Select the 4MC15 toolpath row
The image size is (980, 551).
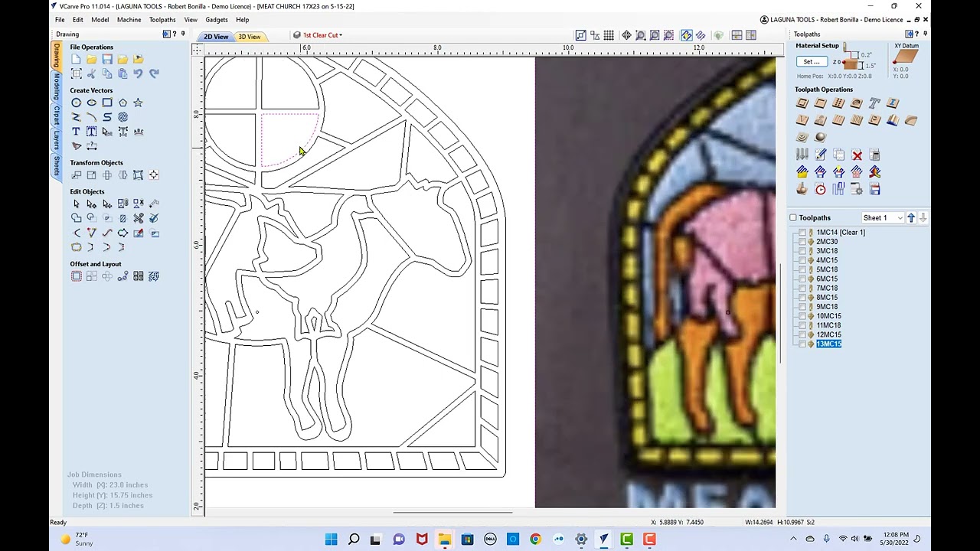click(x=827, y=260)
